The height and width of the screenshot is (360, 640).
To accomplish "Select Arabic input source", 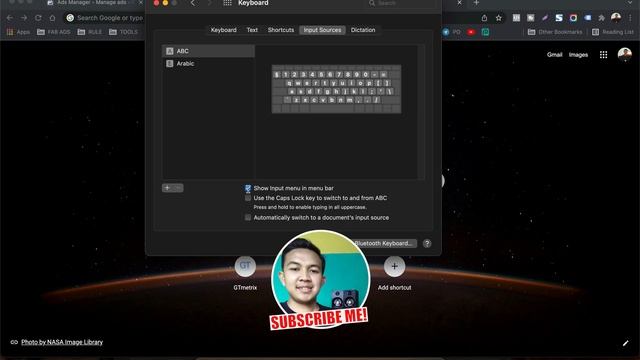I will (209, 63).
